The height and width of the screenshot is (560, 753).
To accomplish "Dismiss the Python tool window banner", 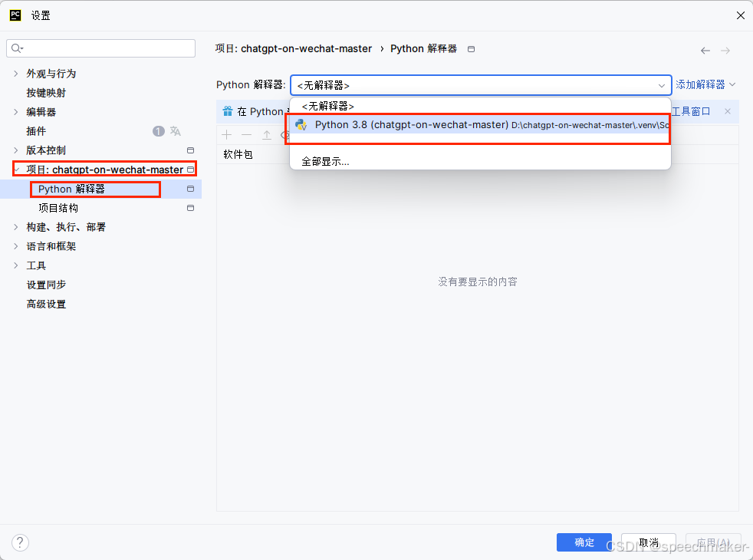I will 728,111.
